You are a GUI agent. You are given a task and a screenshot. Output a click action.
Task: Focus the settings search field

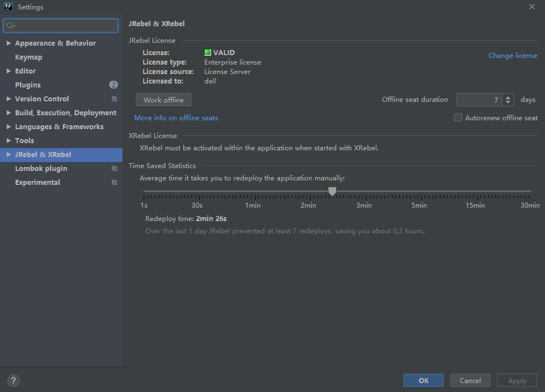click(61, 26)
